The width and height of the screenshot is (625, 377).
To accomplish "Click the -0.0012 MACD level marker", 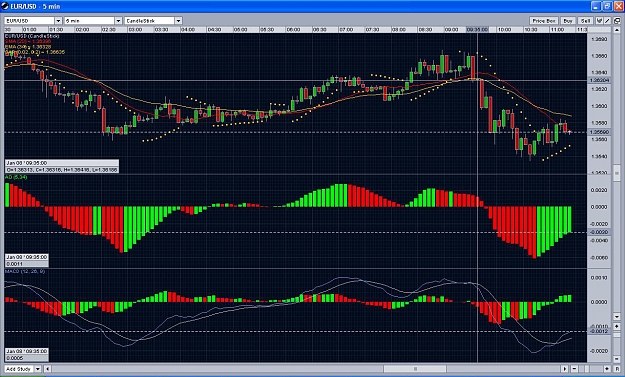I will [599, 332].
